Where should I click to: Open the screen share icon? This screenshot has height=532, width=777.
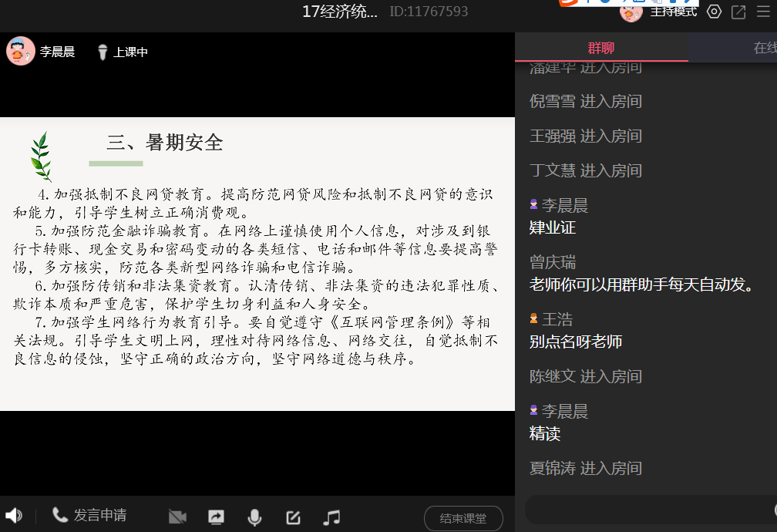click(216, 517)
